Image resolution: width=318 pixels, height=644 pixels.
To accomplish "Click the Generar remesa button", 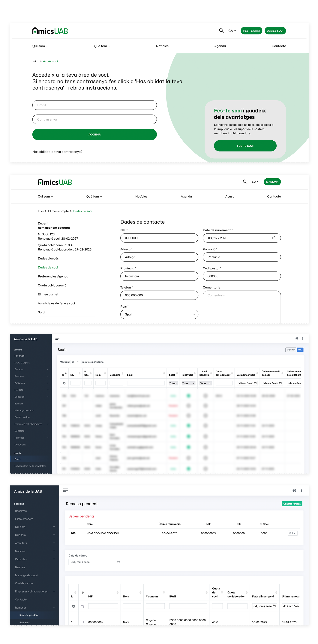I will pos(292,504).
